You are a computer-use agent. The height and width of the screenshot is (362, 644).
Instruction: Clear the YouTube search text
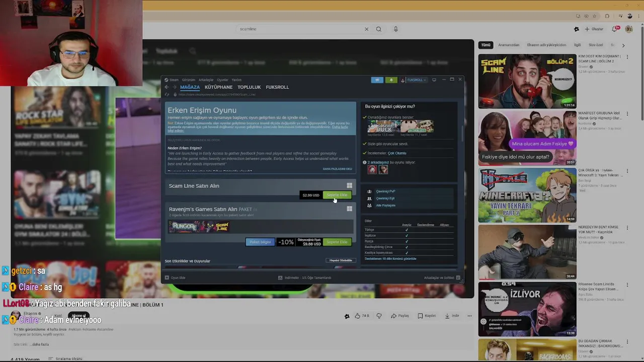click(x=366, y=29)
